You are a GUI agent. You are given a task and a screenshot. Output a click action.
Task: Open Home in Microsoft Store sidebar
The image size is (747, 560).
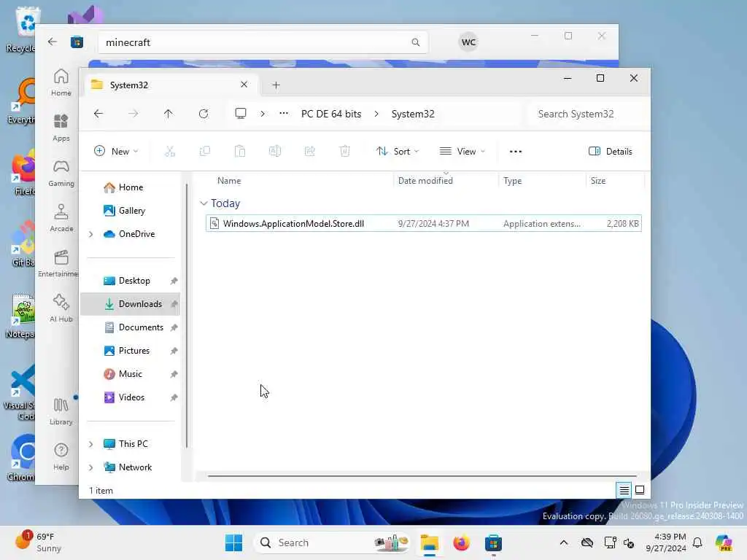coord(61,82)
